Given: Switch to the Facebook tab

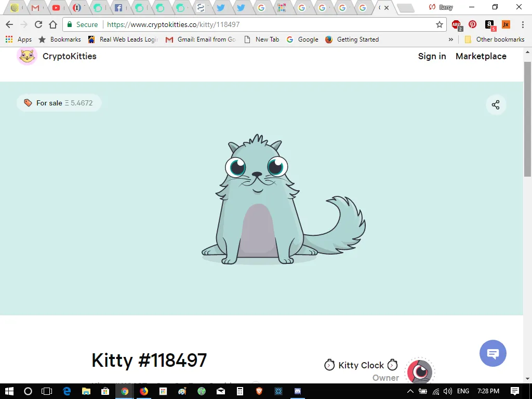Looking at the screenshot, I should 118,7.
